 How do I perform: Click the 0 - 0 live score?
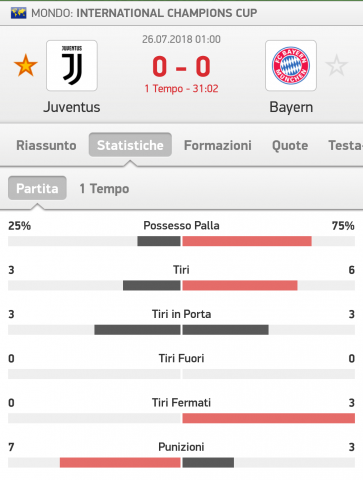tap(181, 67)
